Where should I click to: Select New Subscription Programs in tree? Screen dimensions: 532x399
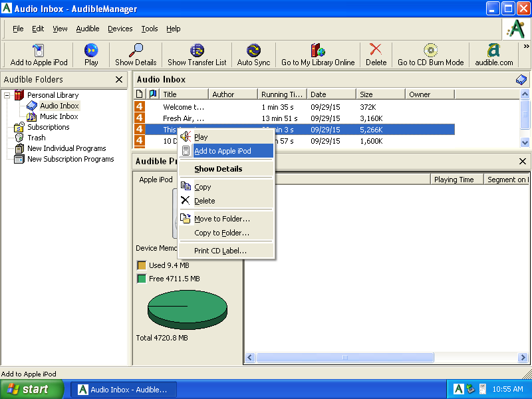(70, 159)
